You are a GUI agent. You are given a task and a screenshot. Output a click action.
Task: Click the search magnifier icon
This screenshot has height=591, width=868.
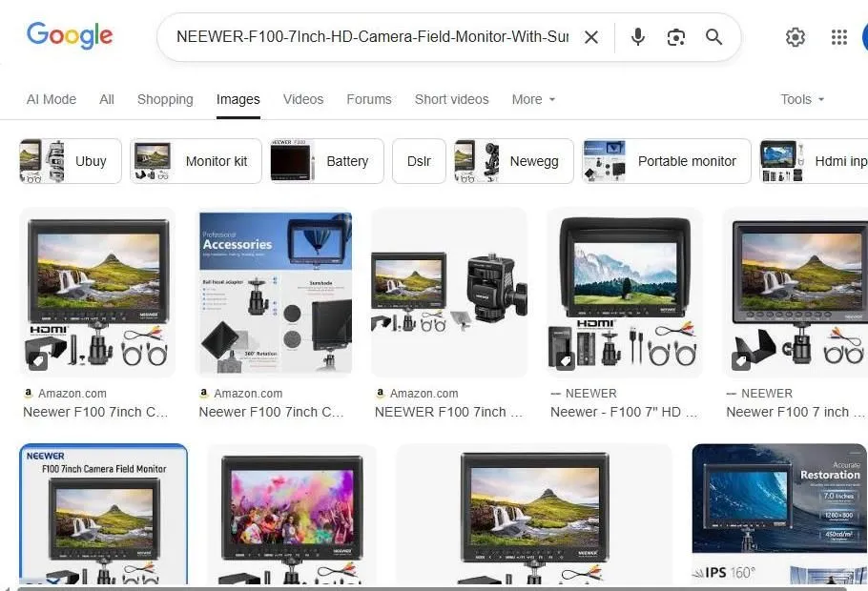pos(713,37)
